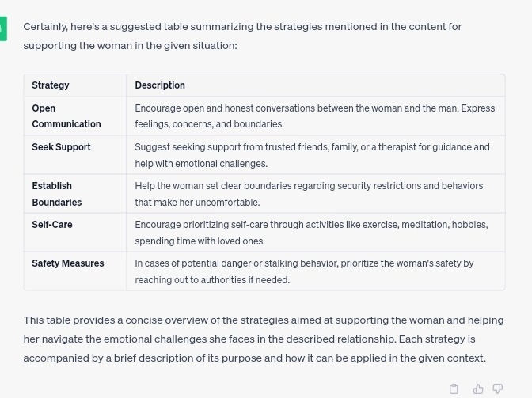Click the line starting 'accompanied by a brief description'
The height and width of the screenshot is (398, 532).
click(x=254, y=358)
